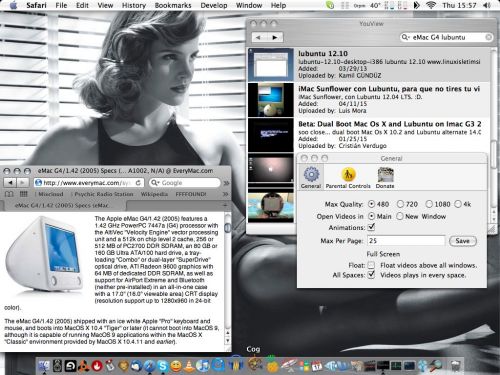
Task: Open the Safari menu
Action: coord(36,5)
